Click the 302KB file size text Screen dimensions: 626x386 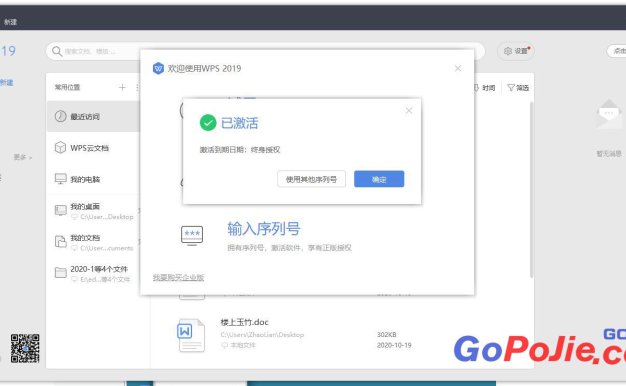click(x=386, y=335)
